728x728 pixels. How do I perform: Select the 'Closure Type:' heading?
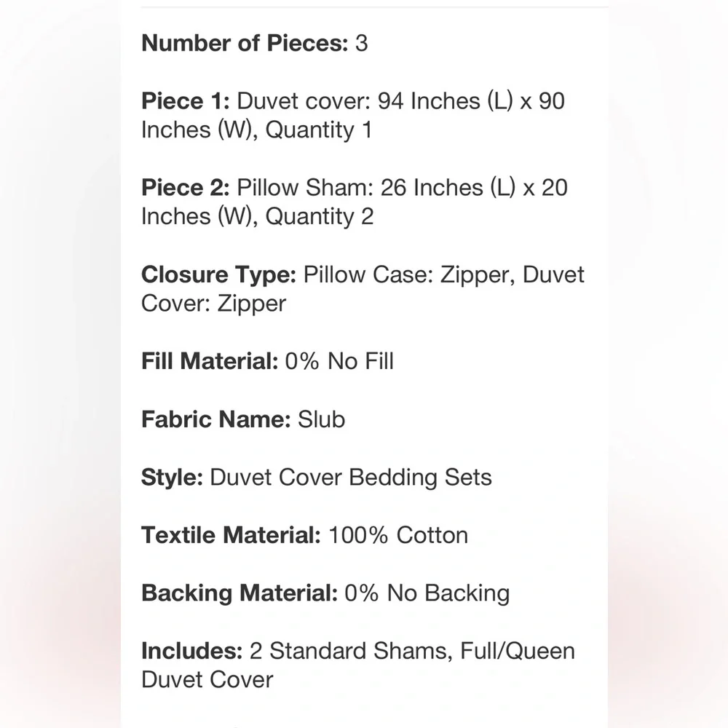coord(218,274)
